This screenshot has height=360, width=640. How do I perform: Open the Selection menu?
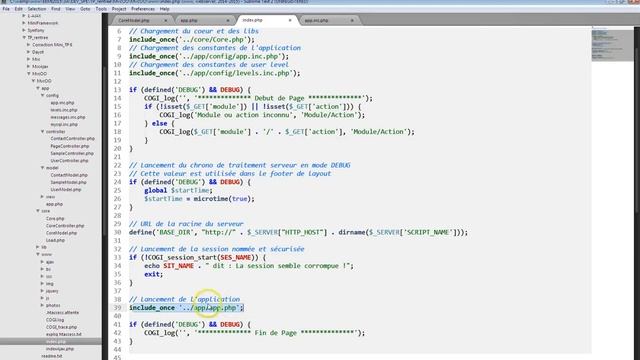click(37, 9)
